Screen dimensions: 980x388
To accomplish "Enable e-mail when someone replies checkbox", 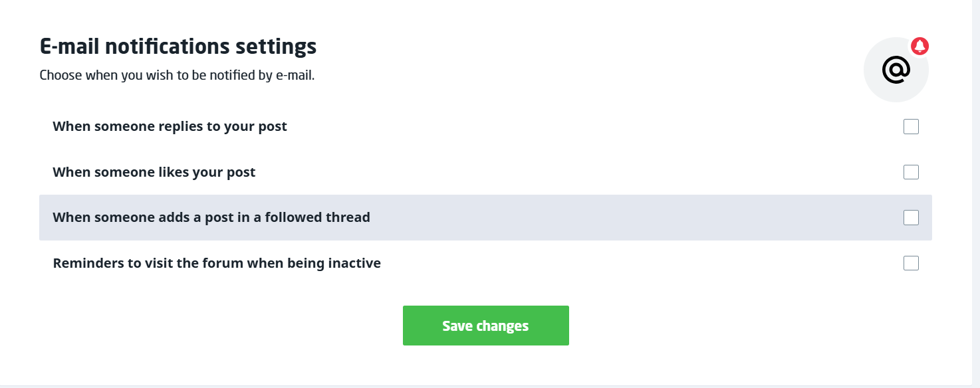I will coord(911,126).
